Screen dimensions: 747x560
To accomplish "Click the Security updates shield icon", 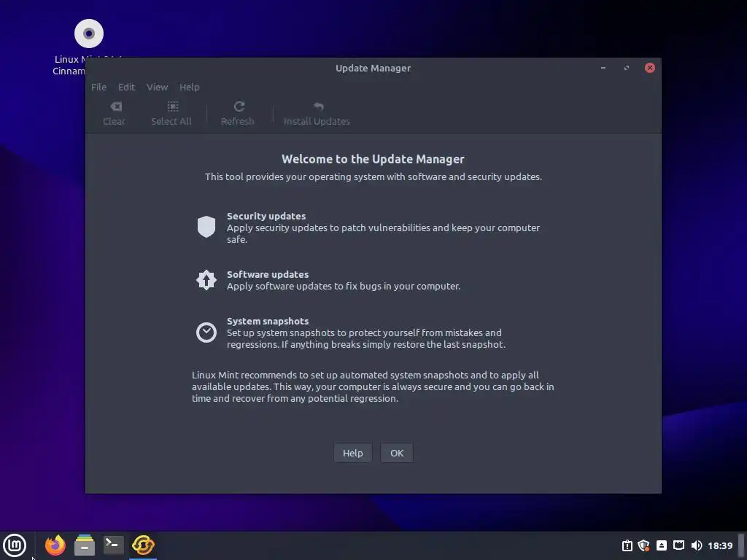I will (x=206, y=227).
